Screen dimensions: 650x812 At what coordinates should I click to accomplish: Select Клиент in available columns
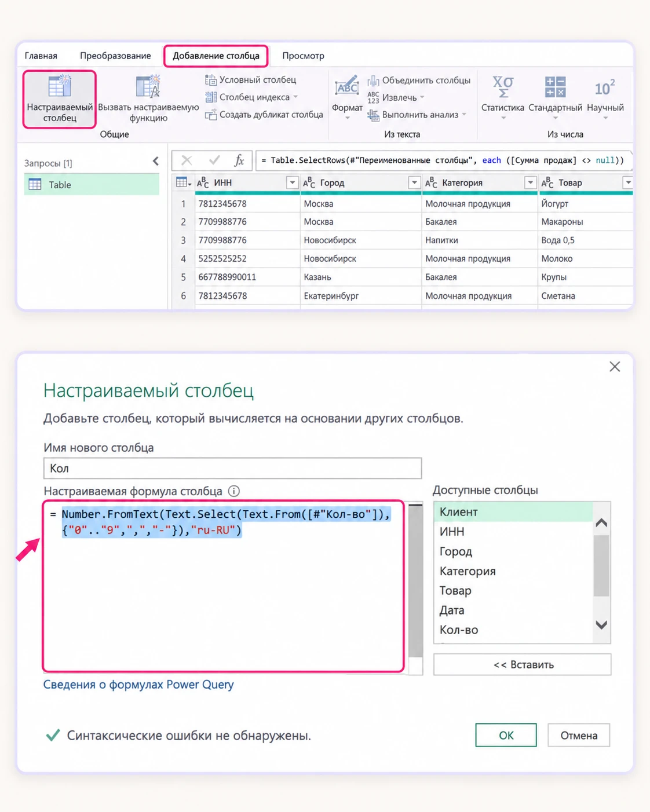513,512
